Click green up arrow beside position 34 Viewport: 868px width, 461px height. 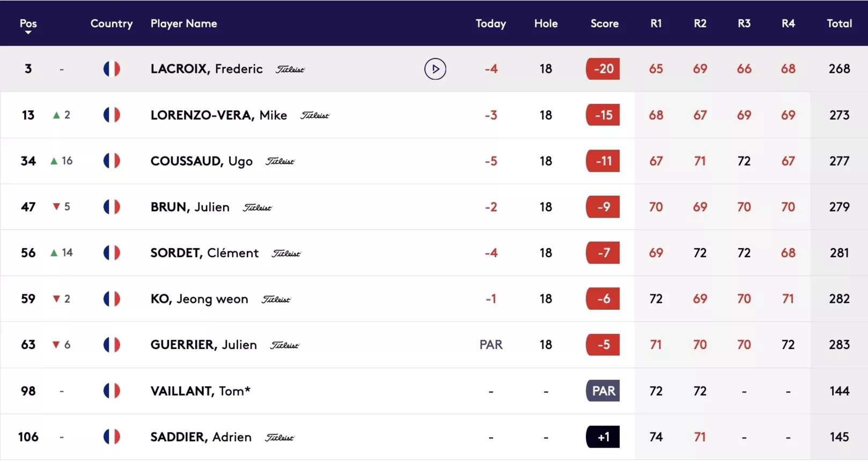tap(54, 161)
